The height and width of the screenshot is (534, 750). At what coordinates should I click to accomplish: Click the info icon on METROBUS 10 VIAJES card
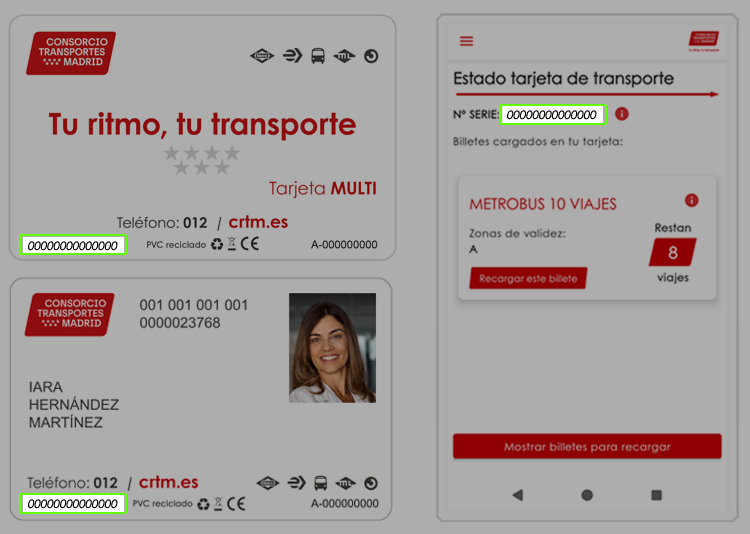coord(691,200)
